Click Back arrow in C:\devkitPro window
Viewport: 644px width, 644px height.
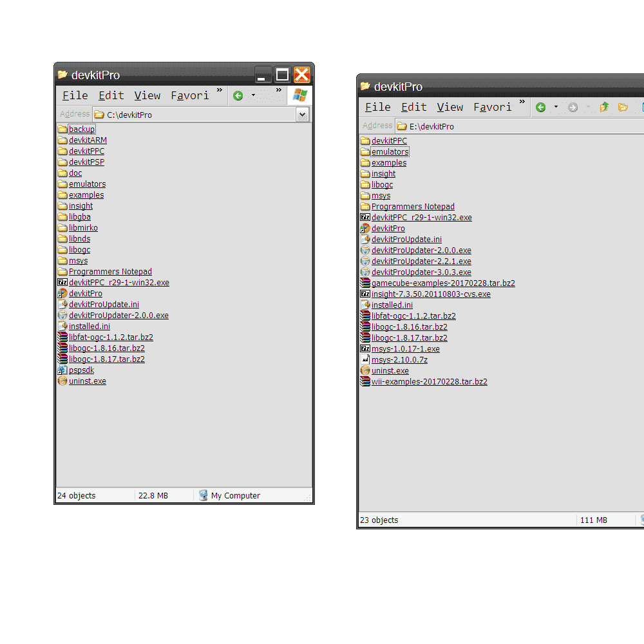tap(238, 96)
